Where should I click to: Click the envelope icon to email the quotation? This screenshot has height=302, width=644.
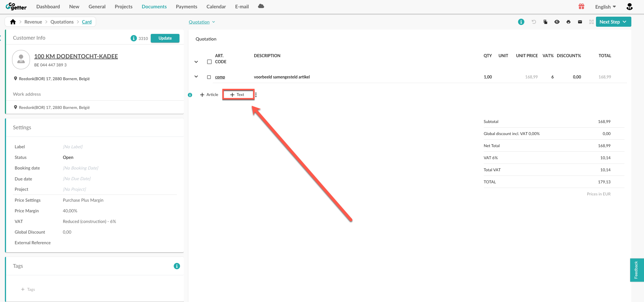580,22
